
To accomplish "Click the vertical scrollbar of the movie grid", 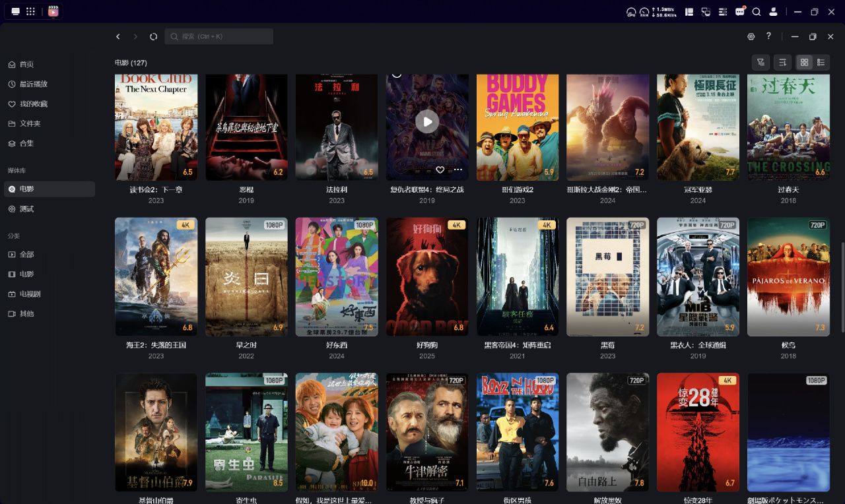I will [x=842, y=287].
